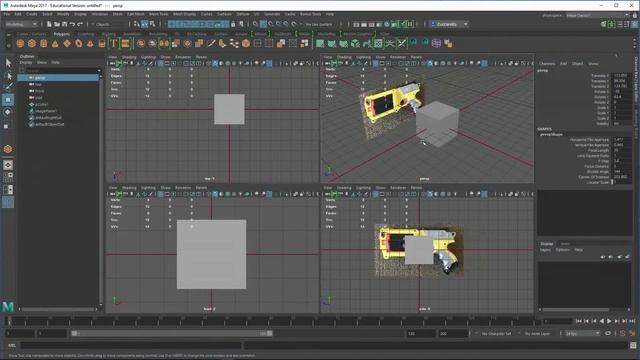Open the No Anim Layer dropdown
This screenshot has height=360, width=640.
(x=537, y=333)
